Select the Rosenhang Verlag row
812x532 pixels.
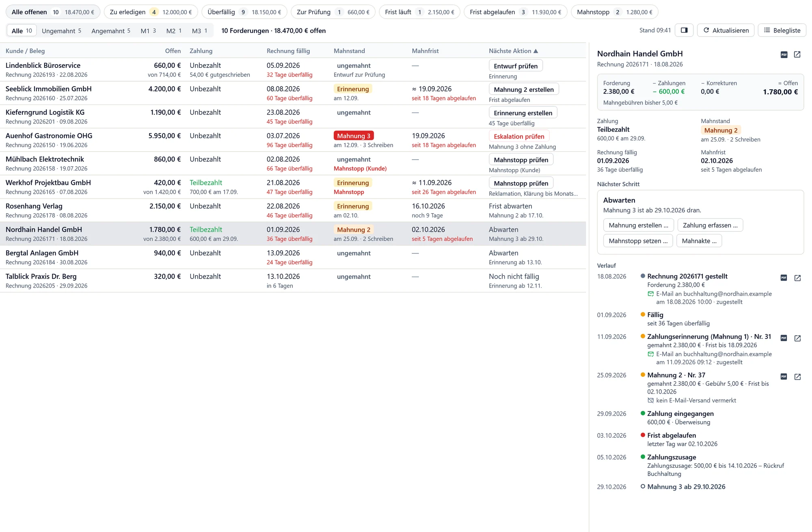coord(293,210)
